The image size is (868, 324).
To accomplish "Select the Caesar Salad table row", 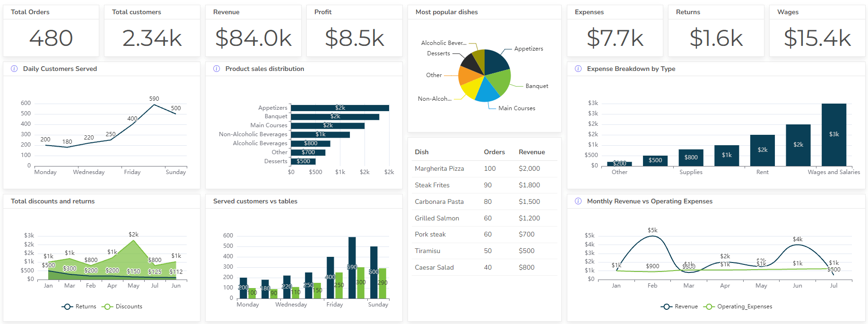I will 484,267.
